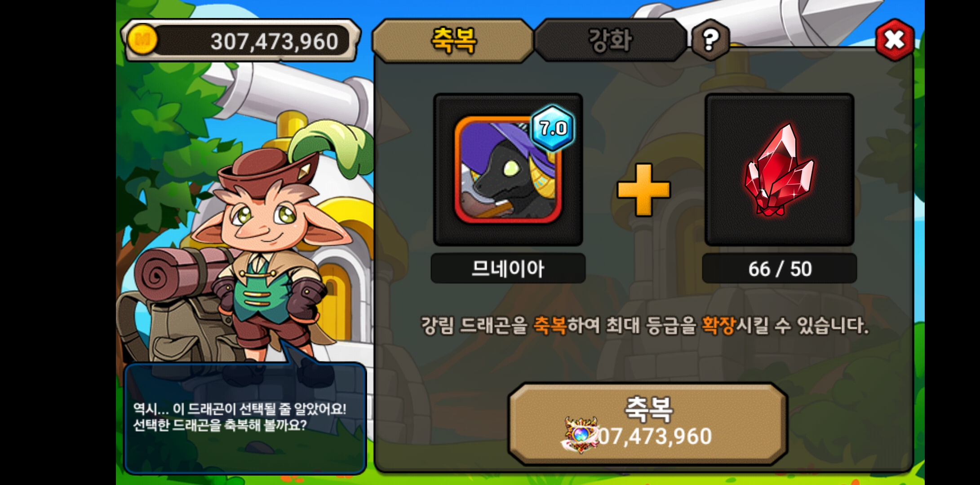This screenshot has height=485, width=980.
Task: Tap the 66 / 50 crystal counter
Action: [780, 269]
